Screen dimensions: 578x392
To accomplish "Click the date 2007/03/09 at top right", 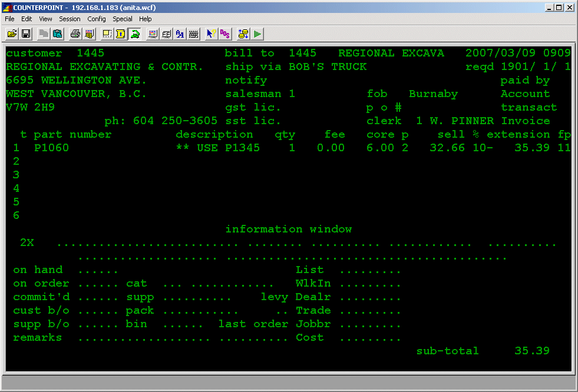I will 500,53.
